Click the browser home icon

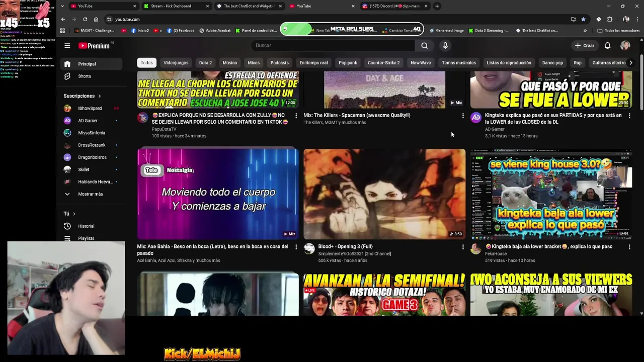(96, 19)
